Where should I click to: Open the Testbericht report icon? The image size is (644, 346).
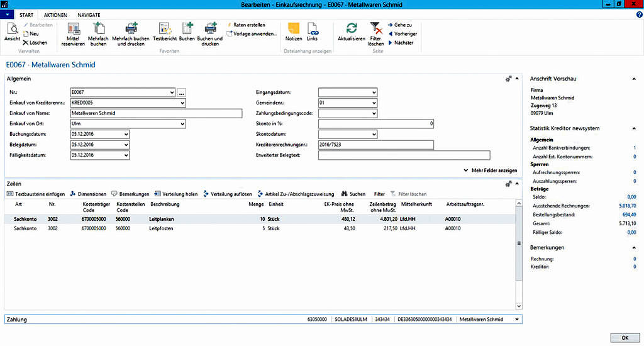tap(165, 29)
